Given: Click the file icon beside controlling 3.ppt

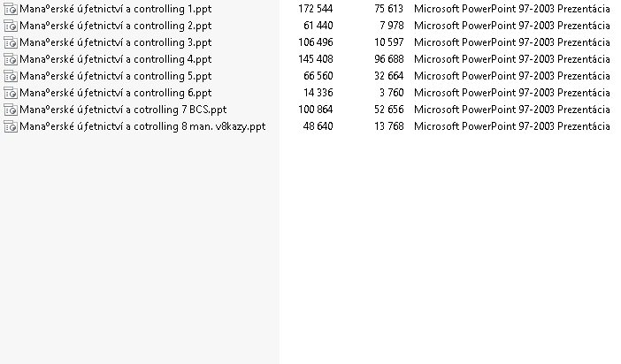Looking at the screenshot, I should (11, 42).
